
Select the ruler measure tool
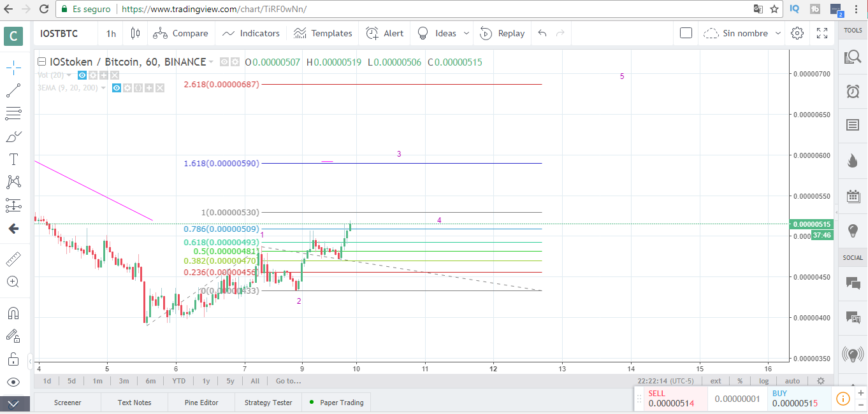tap(13, 259)
